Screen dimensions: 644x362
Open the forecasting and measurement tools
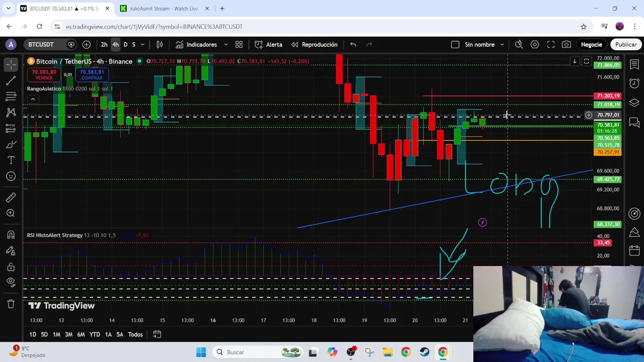[x=11, y=129]
